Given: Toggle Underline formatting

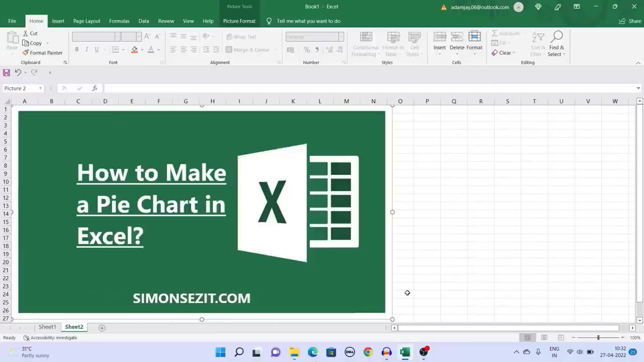Looking at the screenshot, I should click(x=97, y=50).
